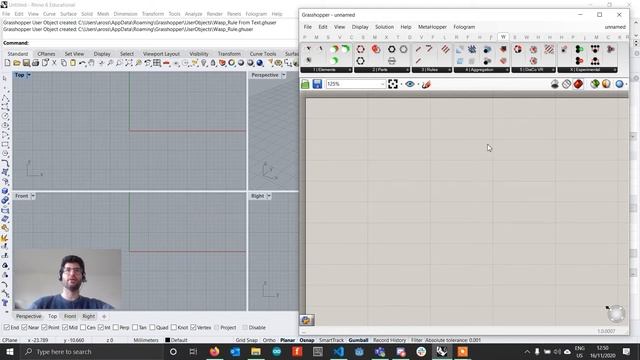Click Rhino's Print toolbar icon

(x=36, y=63)
